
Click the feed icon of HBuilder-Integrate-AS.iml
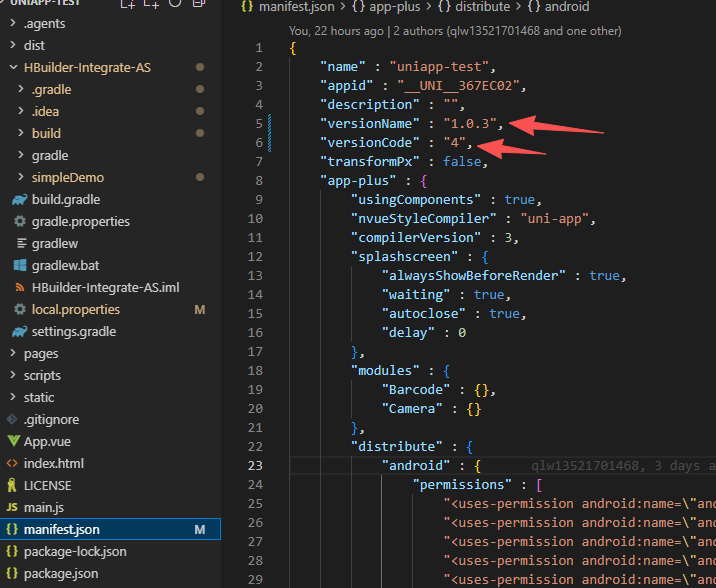[x=20, y=288]
